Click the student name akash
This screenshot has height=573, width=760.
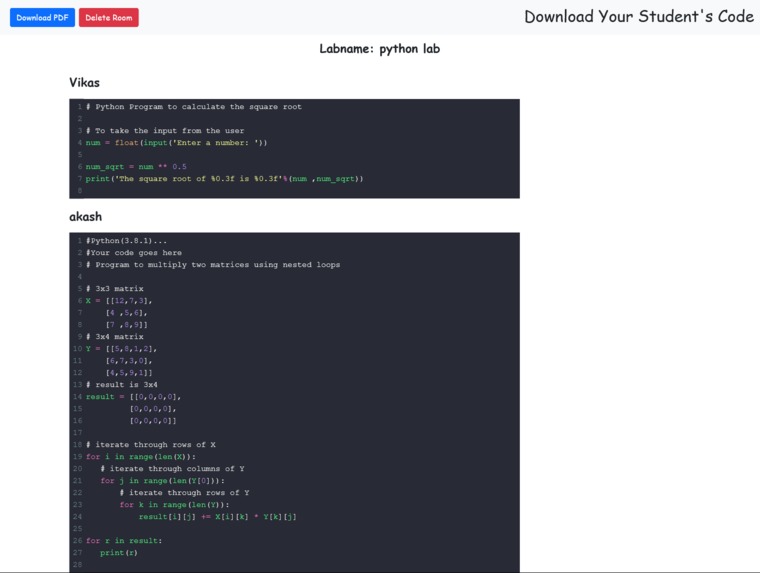pos(85,216)
